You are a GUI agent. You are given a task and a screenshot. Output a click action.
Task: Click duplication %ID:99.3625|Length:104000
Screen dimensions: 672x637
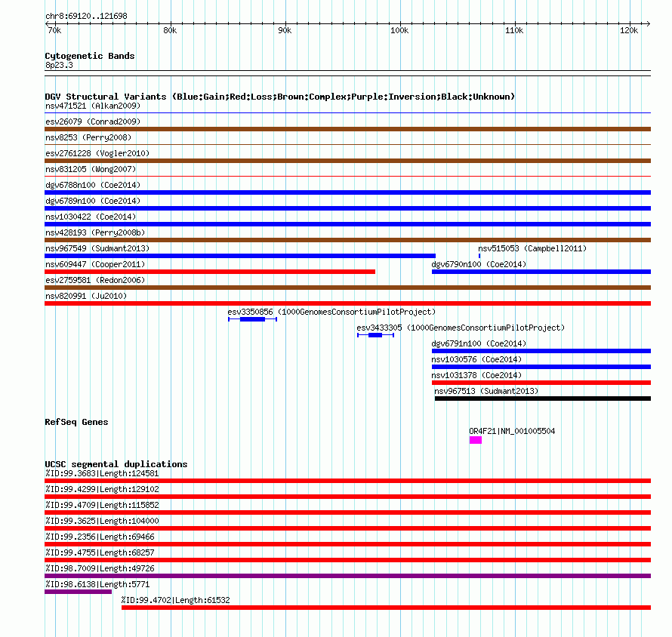click(x=347, y=528)
